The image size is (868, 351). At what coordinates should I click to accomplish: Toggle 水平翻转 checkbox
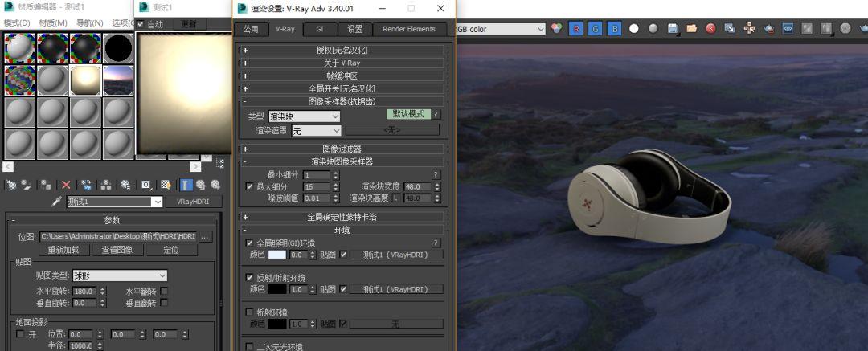(164, 292)
